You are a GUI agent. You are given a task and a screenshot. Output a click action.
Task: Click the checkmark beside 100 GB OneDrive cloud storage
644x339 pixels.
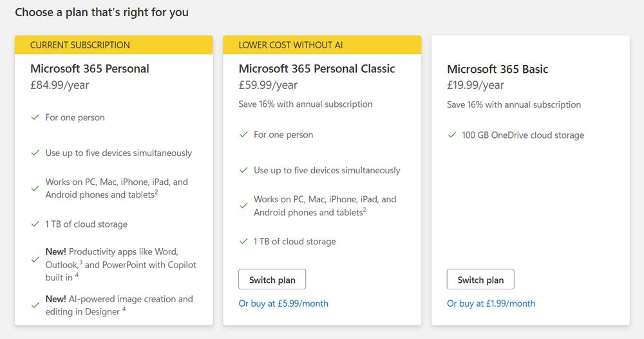pos(452,135)
